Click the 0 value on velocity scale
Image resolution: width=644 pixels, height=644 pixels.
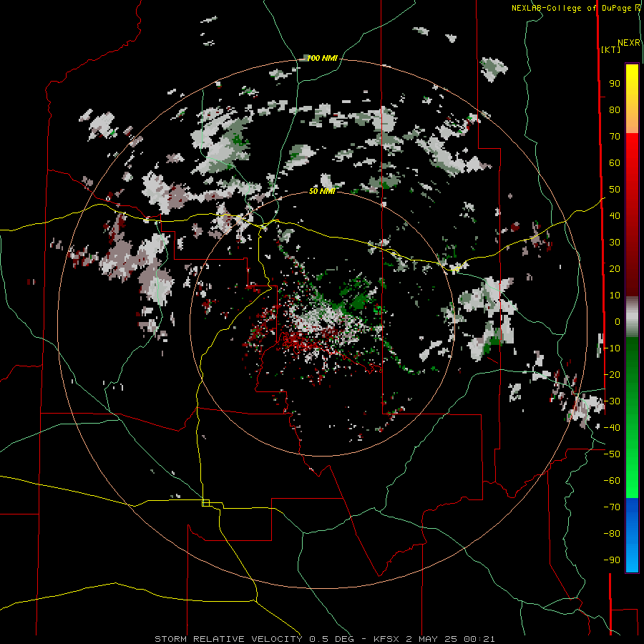tap(618, 322)
